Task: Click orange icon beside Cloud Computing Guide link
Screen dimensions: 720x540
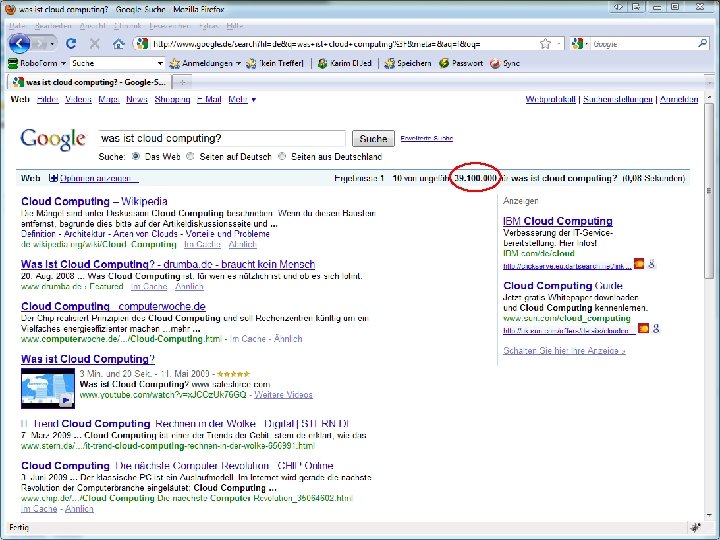Action: coord(644,328)
